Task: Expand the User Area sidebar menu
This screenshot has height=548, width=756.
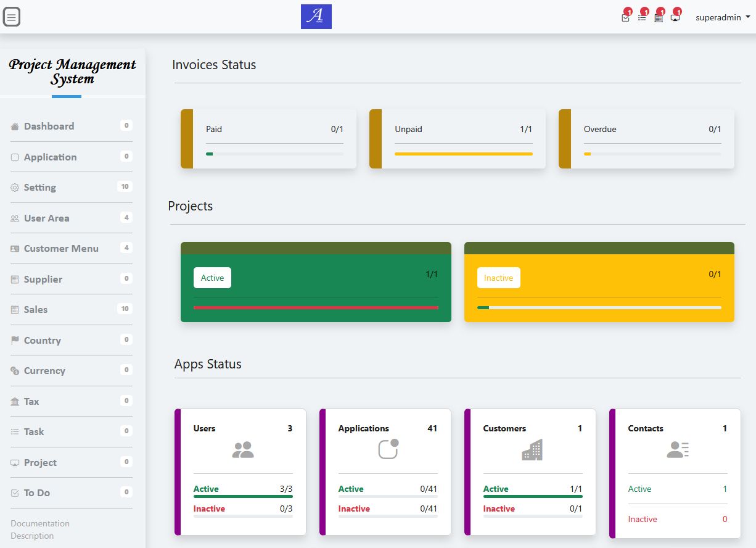Action: 47,218
